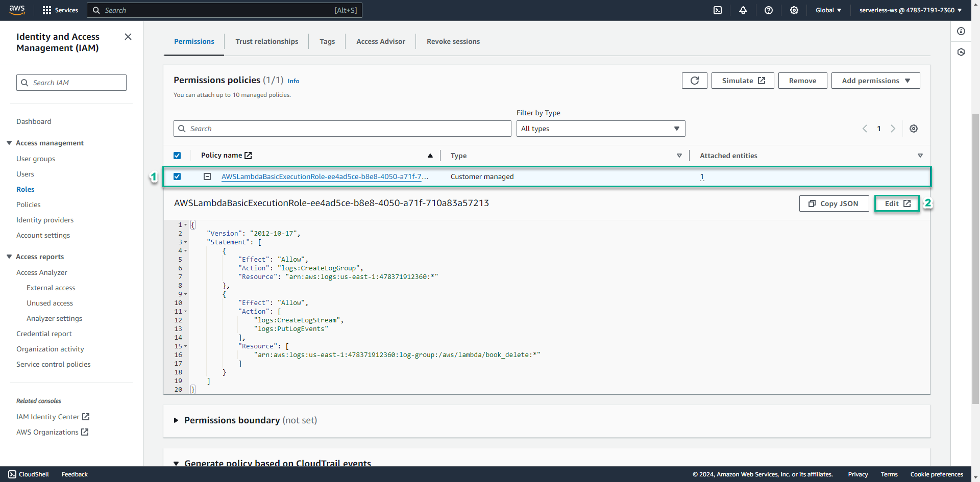Collapse the Access reports section
This screenshot has height=482, width=980.
9,257
